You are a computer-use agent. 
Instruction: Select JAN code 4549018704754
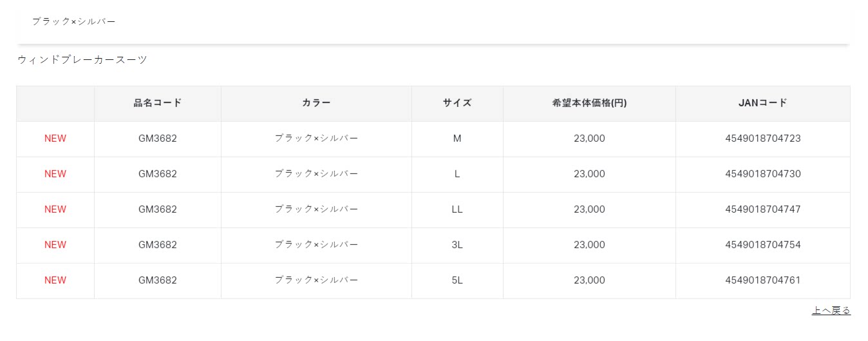coord(763,244)
